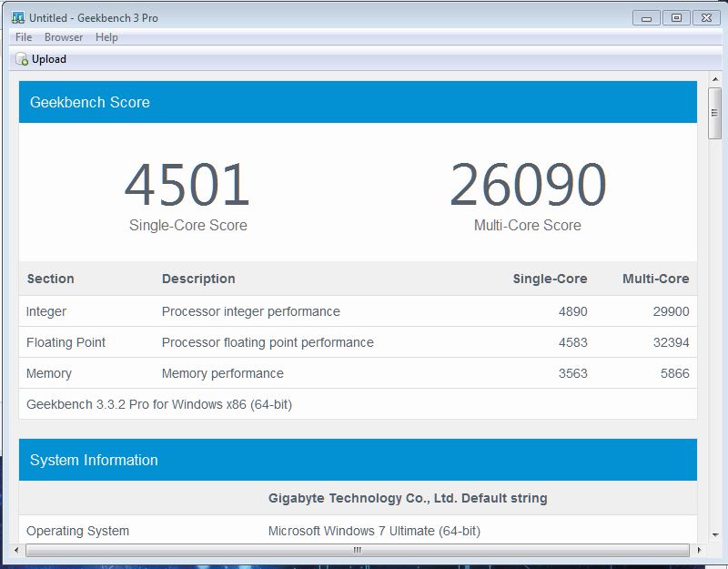Close the Geekbench 3 Pro window
This screenshot has height=569, width=728.
click(707, 18)
